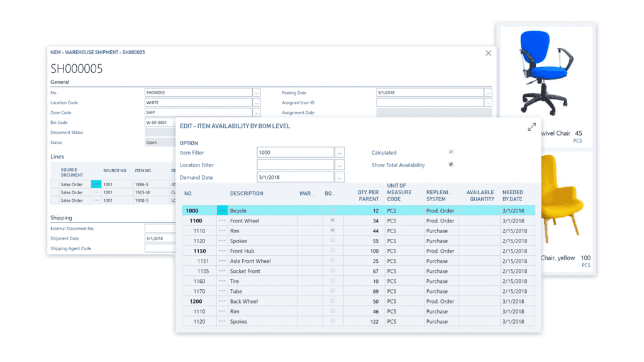Sort by Needed By Date column header
This screenshot has height=362, width=644.
click(513, 196)
